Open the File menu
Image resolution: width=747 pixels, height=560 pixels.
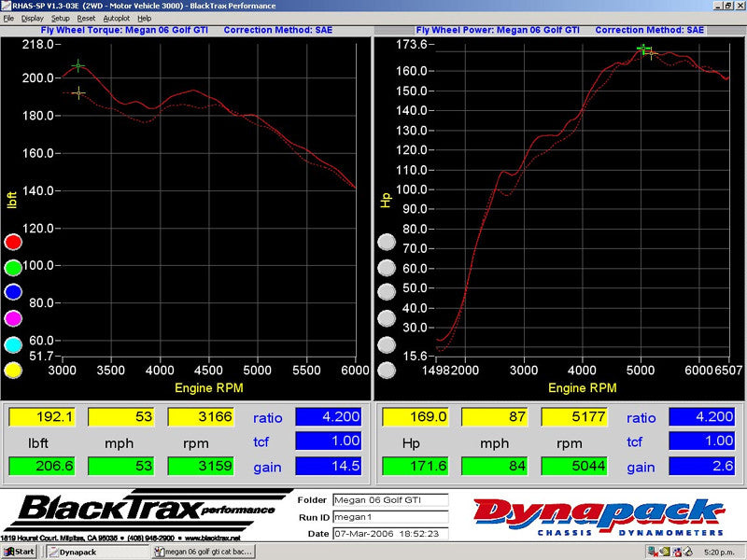9,18
